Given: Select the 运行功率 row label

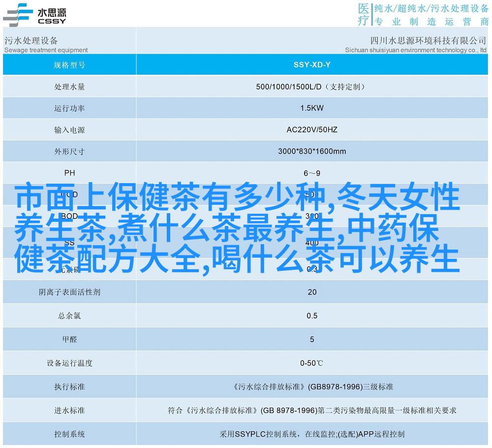Looking at the screenshot, I should [69, 108].
